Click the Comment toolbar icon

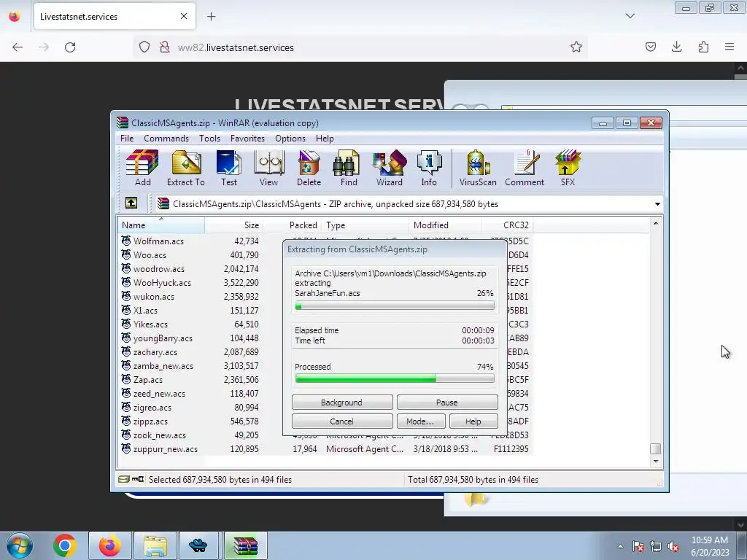pyautogui.click(x=524, y=168)
